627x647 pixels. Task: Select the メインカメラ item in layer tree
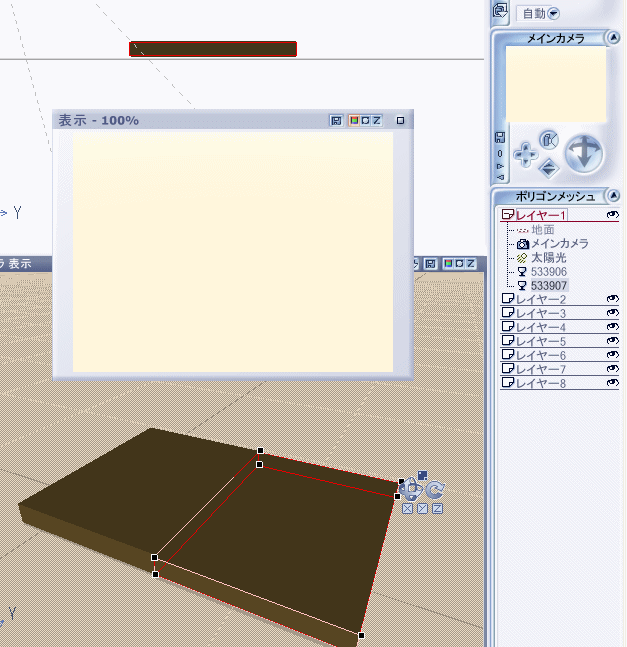(559, 243)
